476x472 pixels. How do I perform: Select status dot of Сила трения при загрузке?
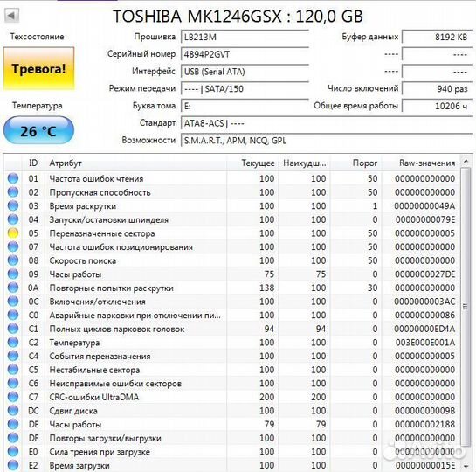click(x=13, y=452)
